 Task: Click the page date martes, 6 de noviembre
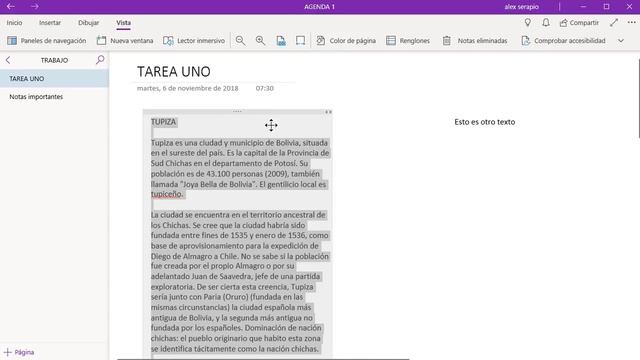187,88
